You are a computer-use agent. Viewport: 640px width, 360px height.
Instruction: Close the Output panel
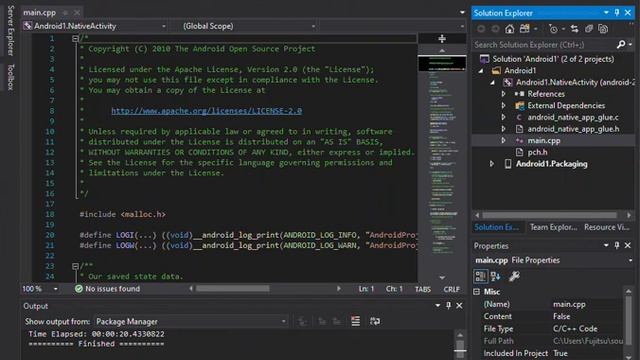pos(459,305)
